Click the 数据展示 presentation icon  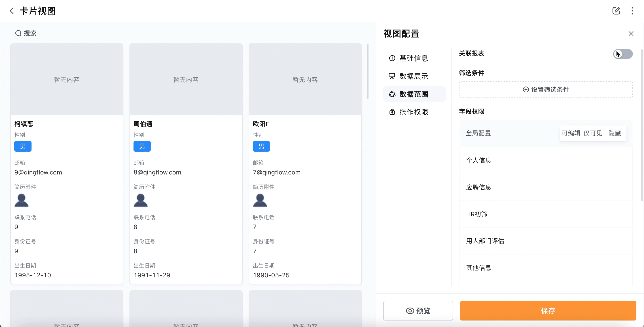pyautogui.click(x=392, y=76)
